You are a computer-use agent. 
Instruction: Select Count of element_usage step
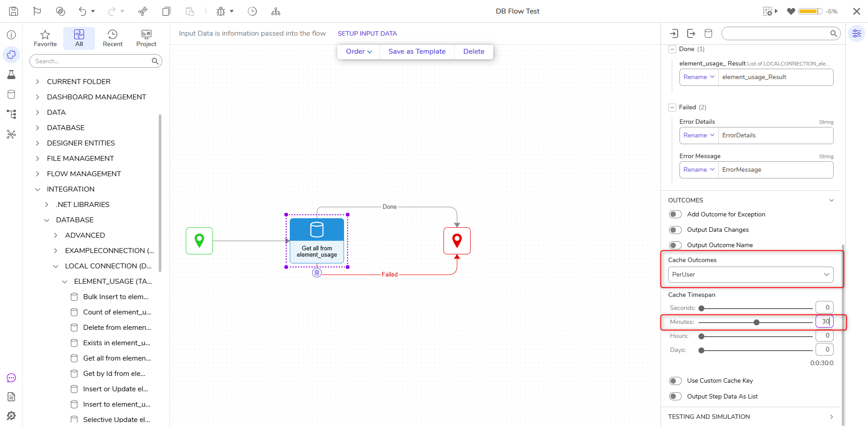coord(111,312)
